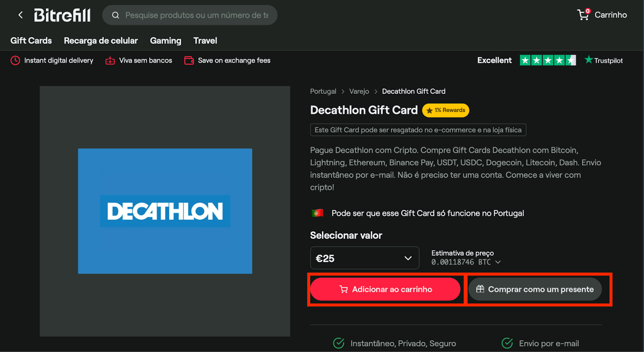Click the Instant digital delivery text
This screenshot has height=352, width=644.
[59, 60]
